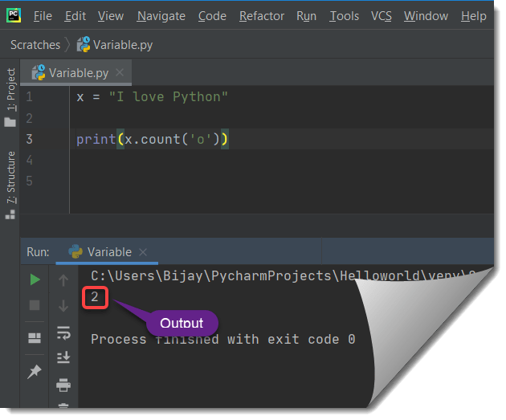This screenshot has height=420, width=506.
Task: Open the Window menu
Action: coord(426,16)
